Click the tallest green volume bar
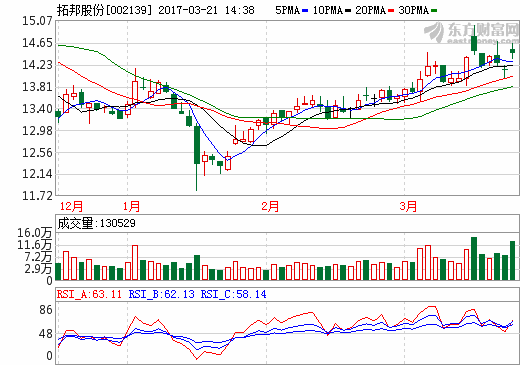The image size is (520, 365). point(474,258)
